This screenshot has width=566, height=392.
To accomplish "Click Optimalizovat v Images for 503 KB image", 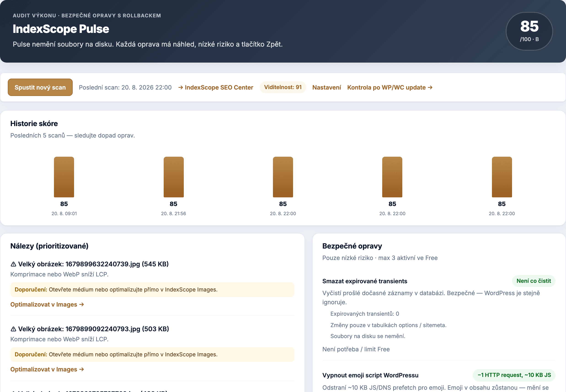I will point(47,369).
